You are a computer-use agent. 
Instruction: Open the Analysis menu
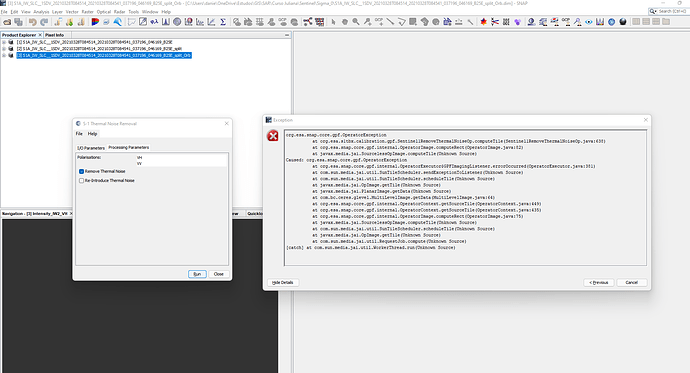41,12
